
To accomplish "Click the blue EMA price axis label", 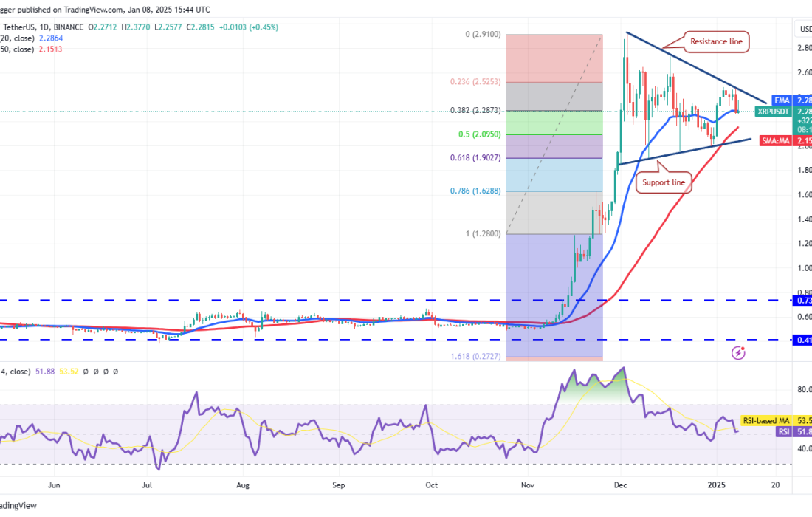I will [782, 100].
